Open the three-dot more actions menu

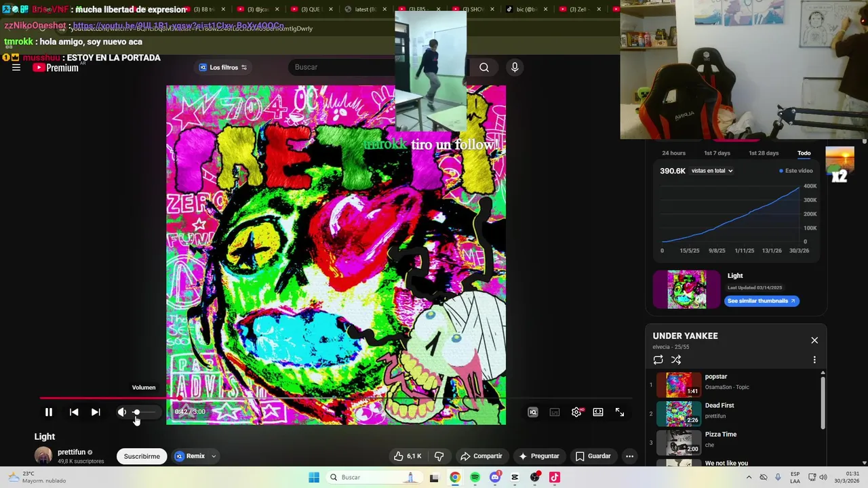(629, 456)
